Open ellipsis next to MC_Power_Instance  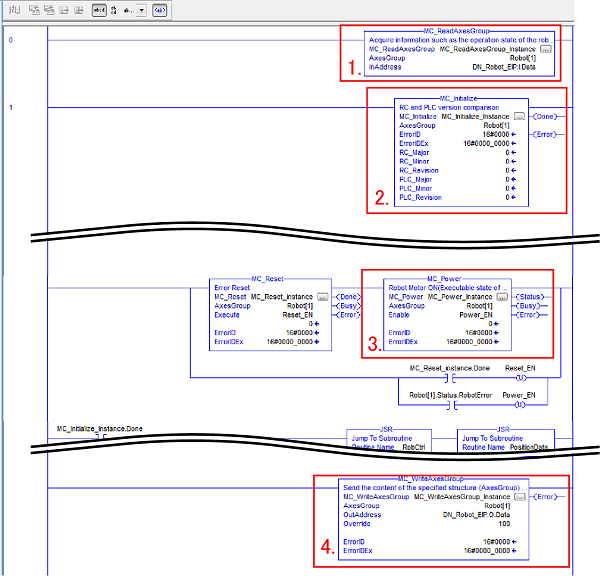[501, 297]
